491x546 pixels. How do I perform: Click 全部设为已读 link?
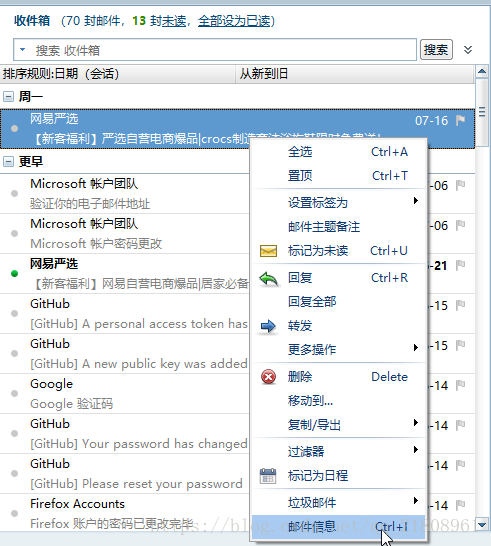point(234,21)
